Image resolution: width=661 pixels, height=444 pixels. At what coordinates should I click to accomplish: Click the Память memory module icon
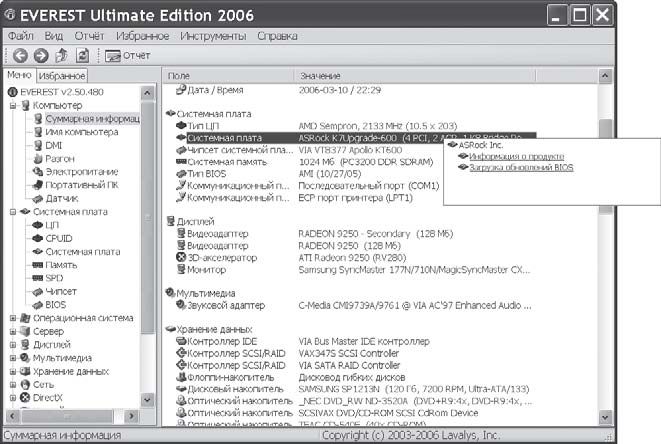click(x=38, y=265)
